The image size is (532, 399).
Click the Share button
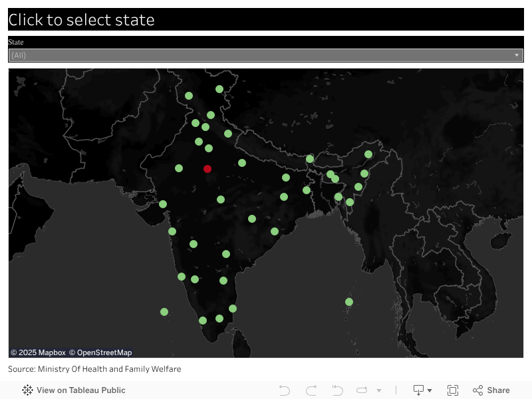coord(491,390)
